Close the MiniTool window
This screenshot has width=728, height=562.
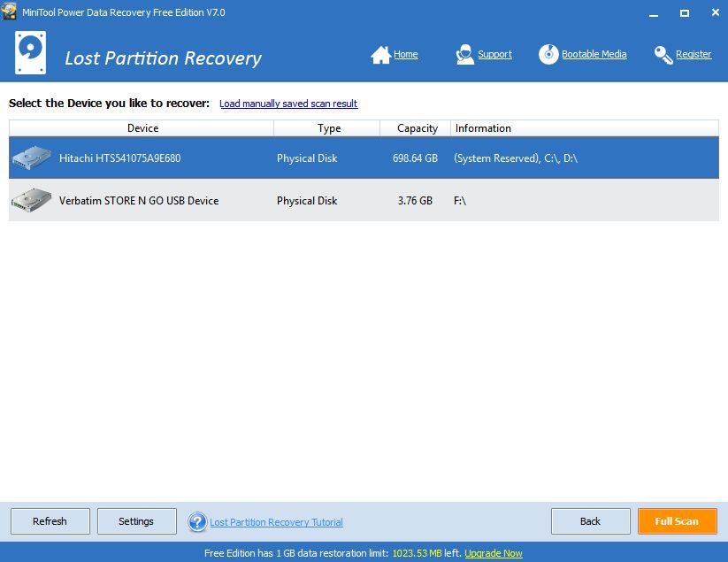pos(716,12)
